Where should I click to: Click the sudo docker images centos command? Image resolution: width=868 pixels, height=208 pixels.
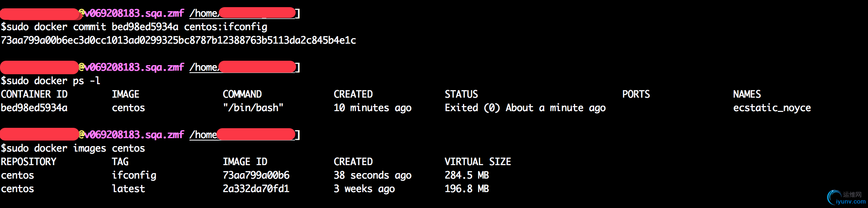tap(73, 148)
